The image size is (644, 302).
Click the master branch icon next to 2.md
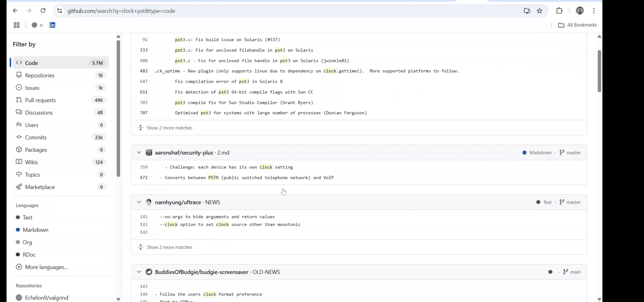tap(562, 152)
